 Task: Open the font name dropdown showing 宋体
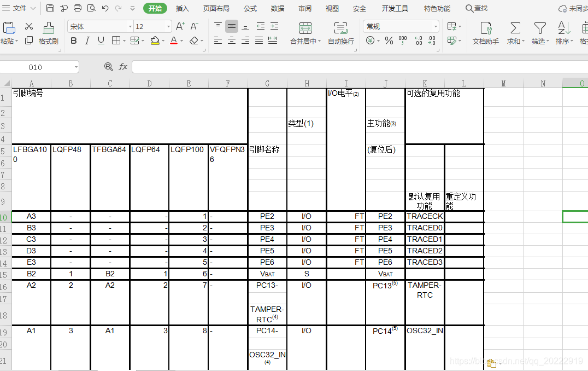point(130,27)
